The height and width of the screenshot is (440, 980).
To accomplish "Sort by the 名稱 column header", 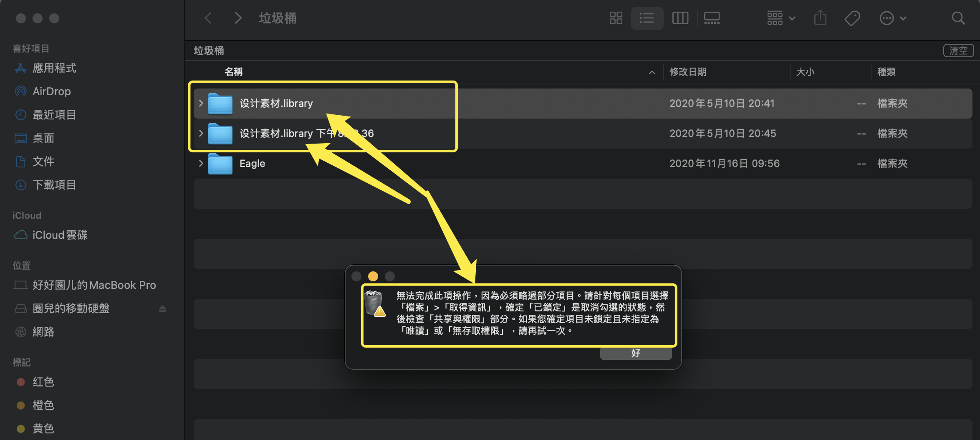I will pyautogui.click(x=234, y=72).
